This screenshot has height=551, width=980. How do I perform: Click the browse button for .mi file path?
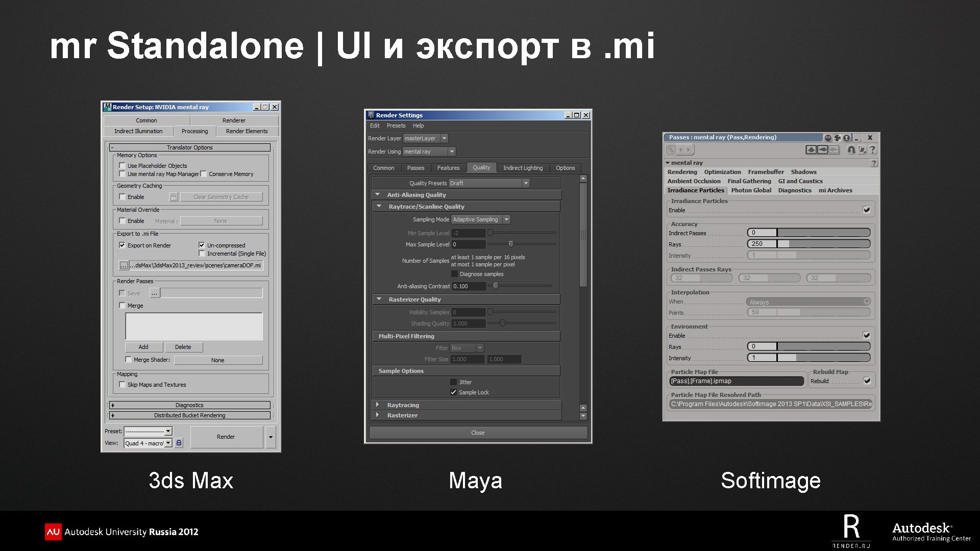pyautogui.click(x=123, y=265)
